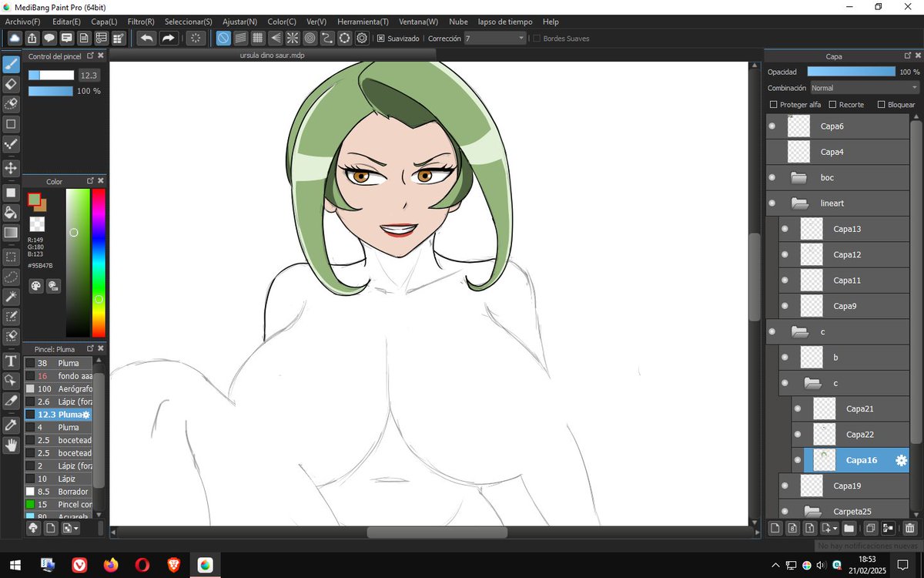Open the Windows Start menu
924x578 pixels.
coord(15,565)
